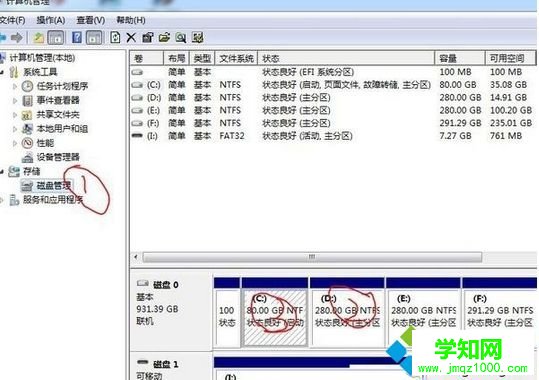Image resolution: width=539 pixels, height=380 pixels.
Task: Click the 7.27 GB capacity cell
Action: [455, 135]
